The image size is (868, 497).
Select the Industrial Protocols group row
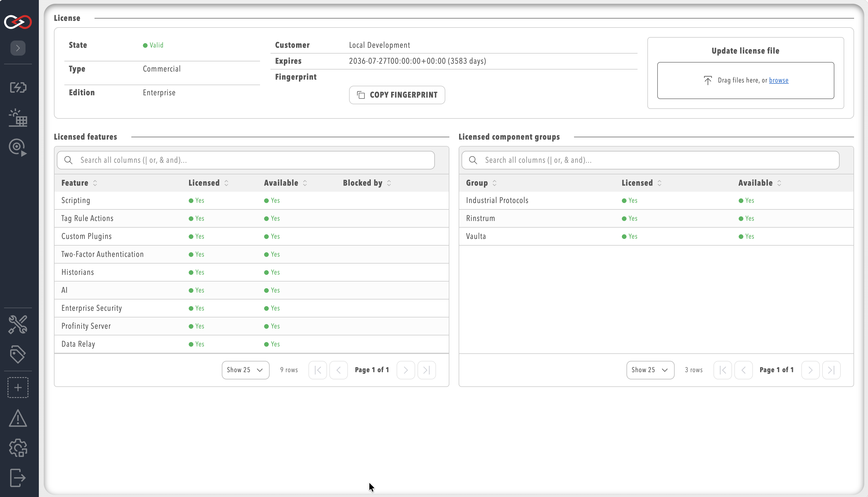pos(656,201)
